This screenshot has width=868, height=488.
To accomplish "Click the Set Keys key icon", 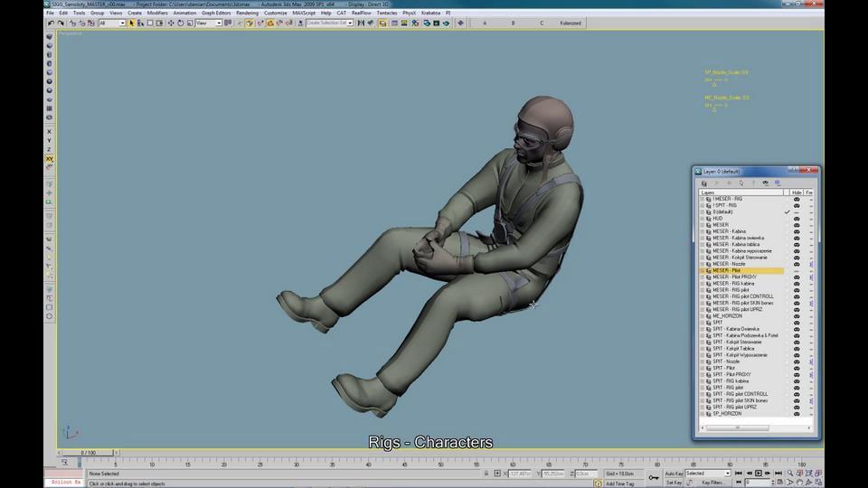I will [654, 477].
